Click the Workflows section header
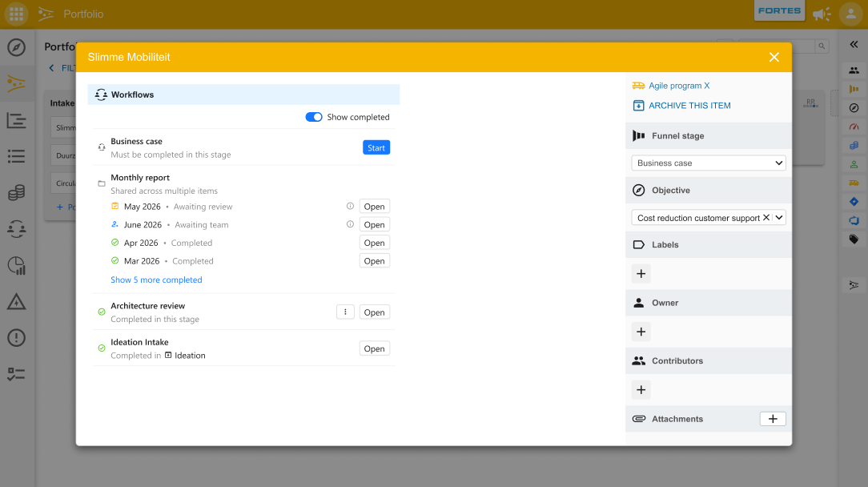The image size is (868, 487). [243, 95]
